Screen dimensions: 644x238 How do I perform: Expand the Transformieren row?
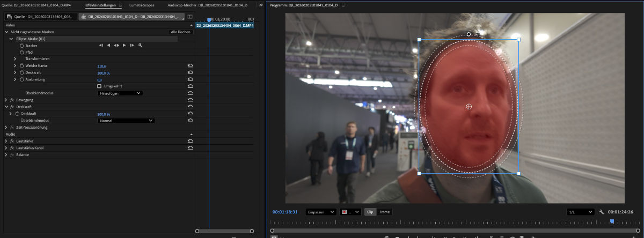point(15,58)
